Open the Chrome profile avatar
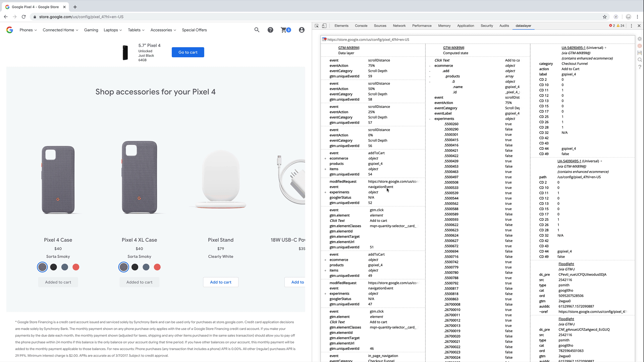Image resolution: width=644 pixels, height=362 pixels. point(628,17)
